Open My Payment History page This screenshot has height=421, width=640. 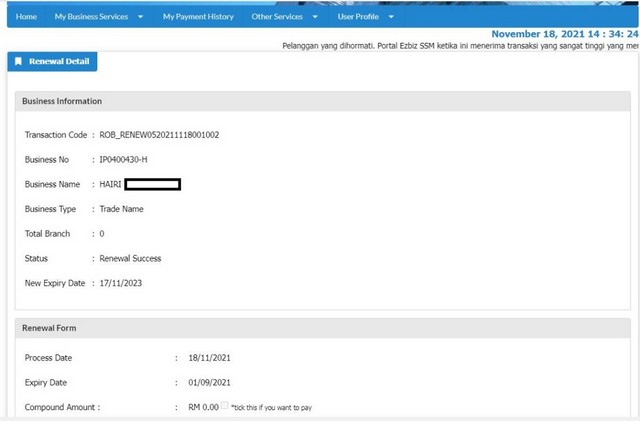tap(198, 17)
